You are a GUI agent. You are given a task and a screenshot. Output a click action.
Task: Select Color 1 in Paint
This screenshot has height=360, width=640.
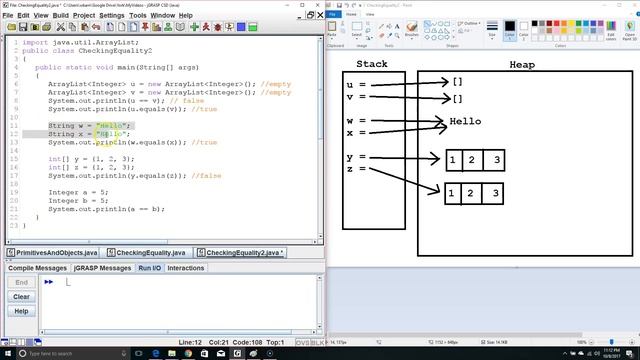click(510, 31)
